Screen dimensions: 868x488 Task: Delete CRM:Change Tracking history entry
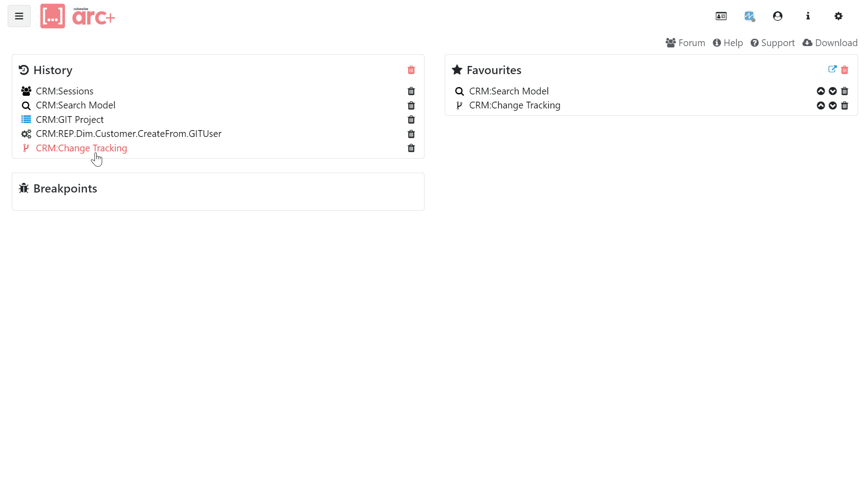coord(411,148)
